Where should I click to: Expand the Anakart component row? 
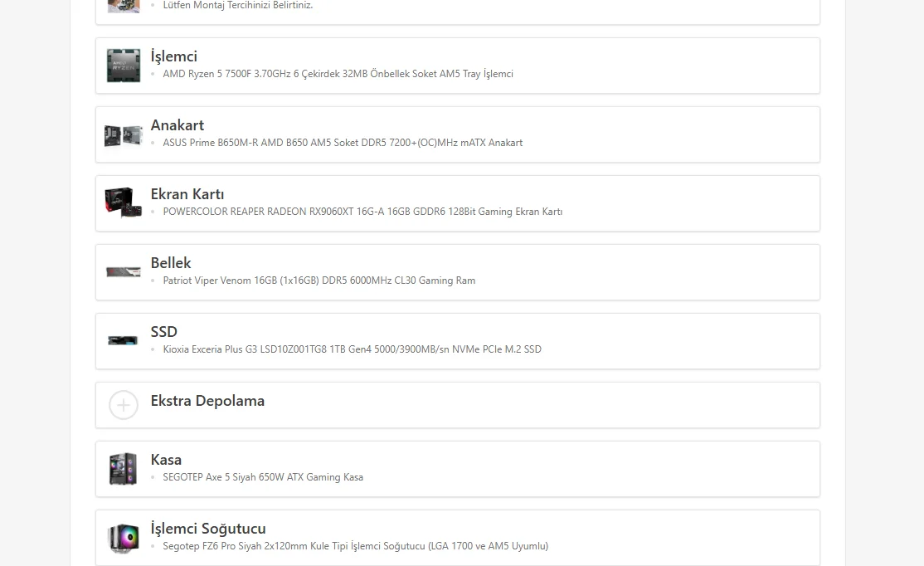177,125
